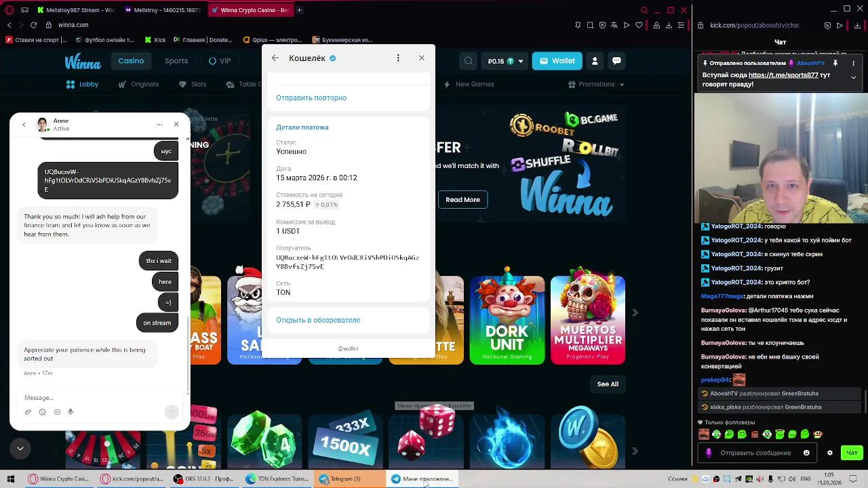
Task: Open the t.me/sports877 pinned link
Action: 783,75
